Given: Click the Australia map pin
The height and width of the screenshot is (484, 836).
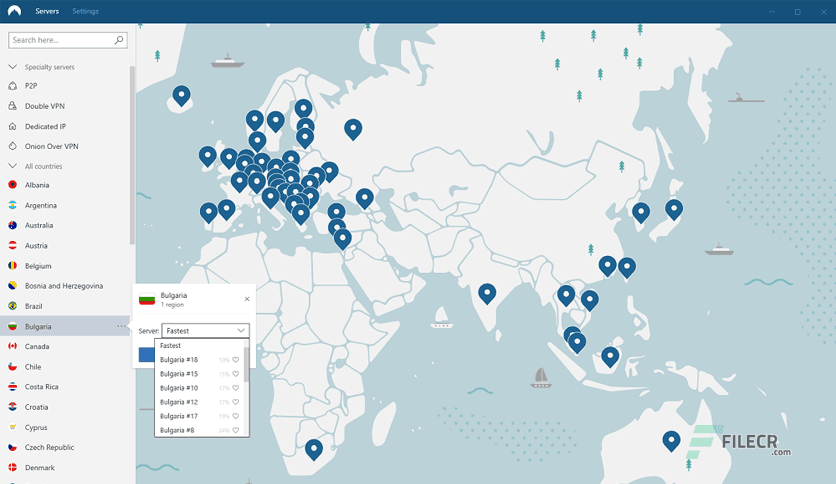Looking at the screenshot, I should click(x=671, y=441).
